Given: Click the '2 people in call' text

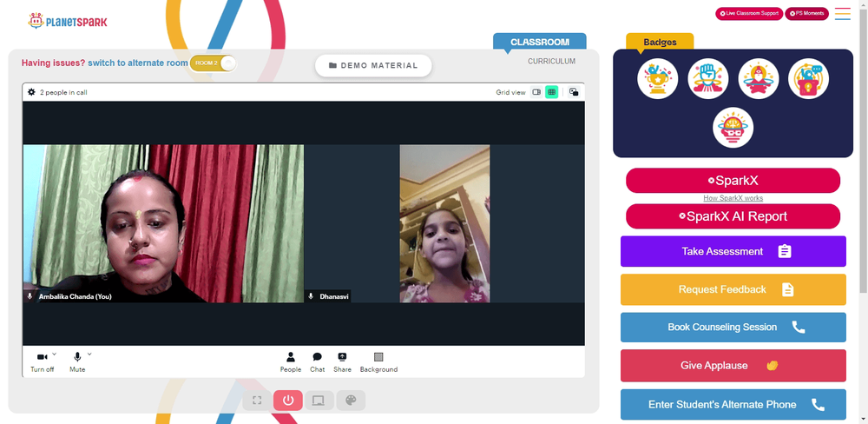Looking at the screenshot, I should (63, 93).
